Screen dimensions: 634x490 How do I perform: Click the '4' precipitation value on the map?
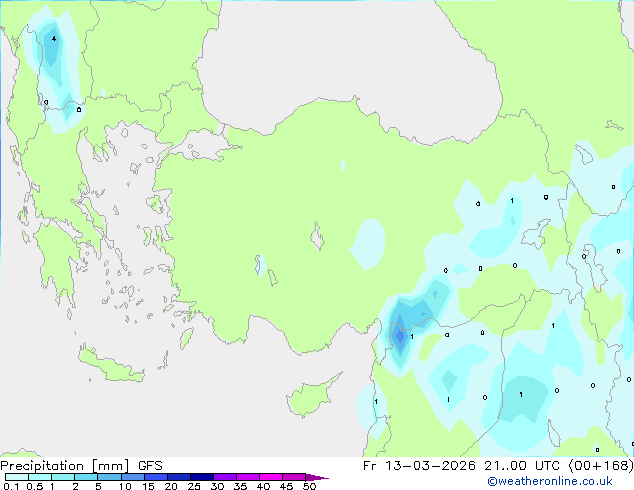[54, 39]
